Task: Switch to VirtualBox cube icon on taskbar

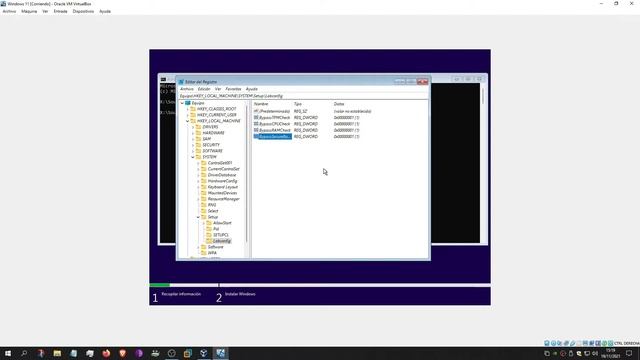Action: point(204,353)
